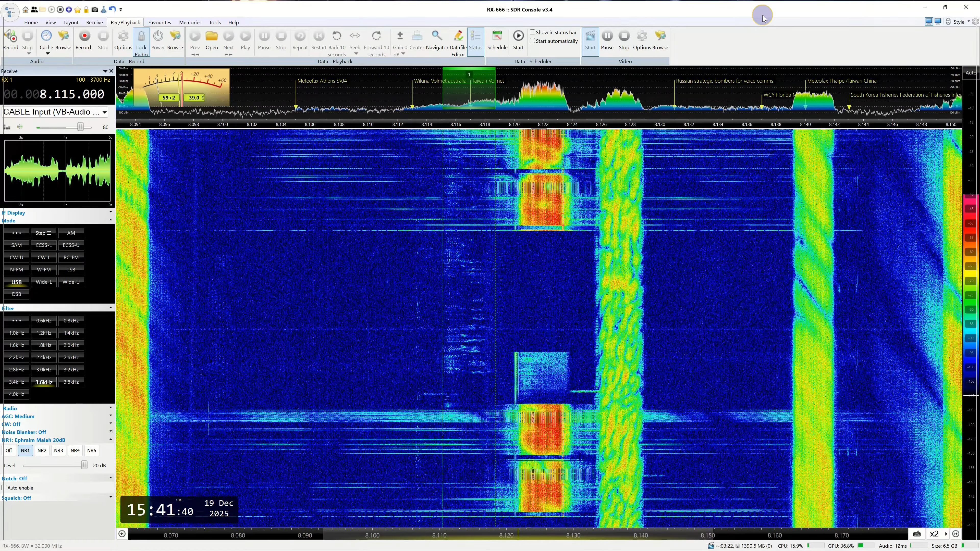Select LSB demodulation mode
The height and width of the screenshot is (551, 980).
tap(71, 270)
